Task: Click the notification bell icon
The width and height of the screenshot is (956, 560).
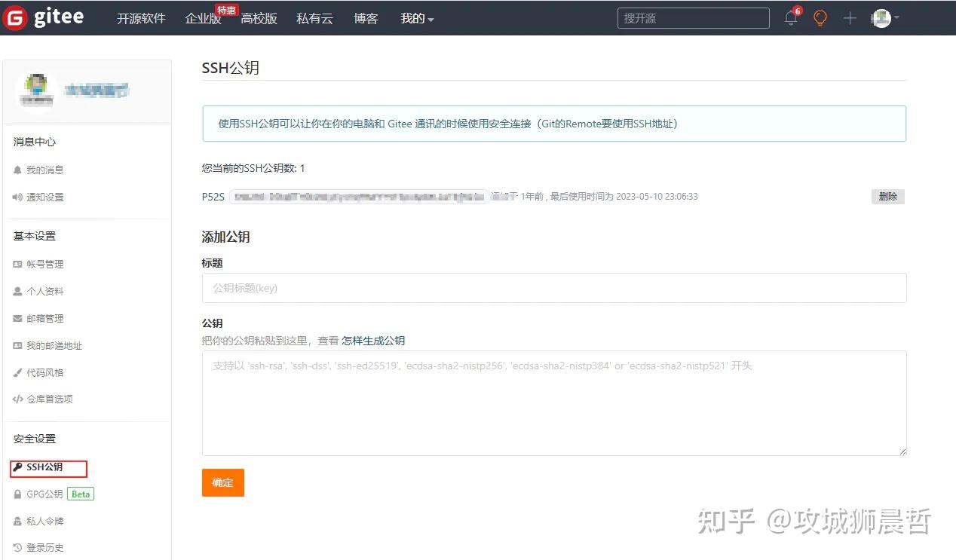Action: point(790,17)
